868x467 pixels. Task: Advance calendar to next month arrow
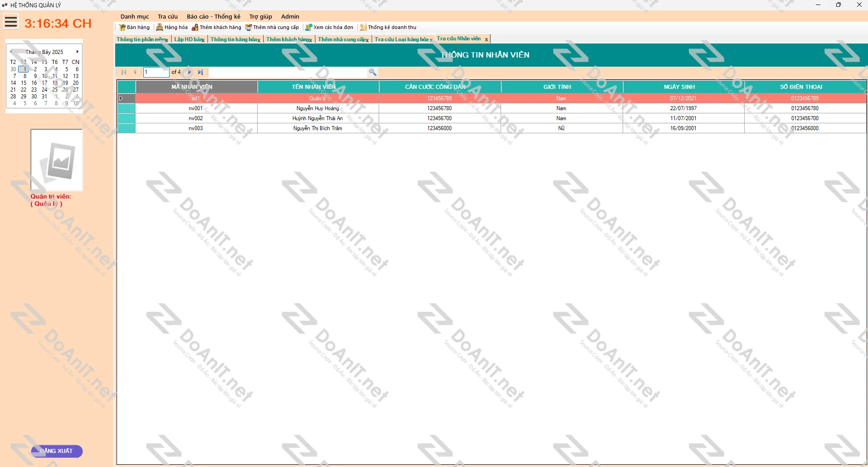(78, 52)
